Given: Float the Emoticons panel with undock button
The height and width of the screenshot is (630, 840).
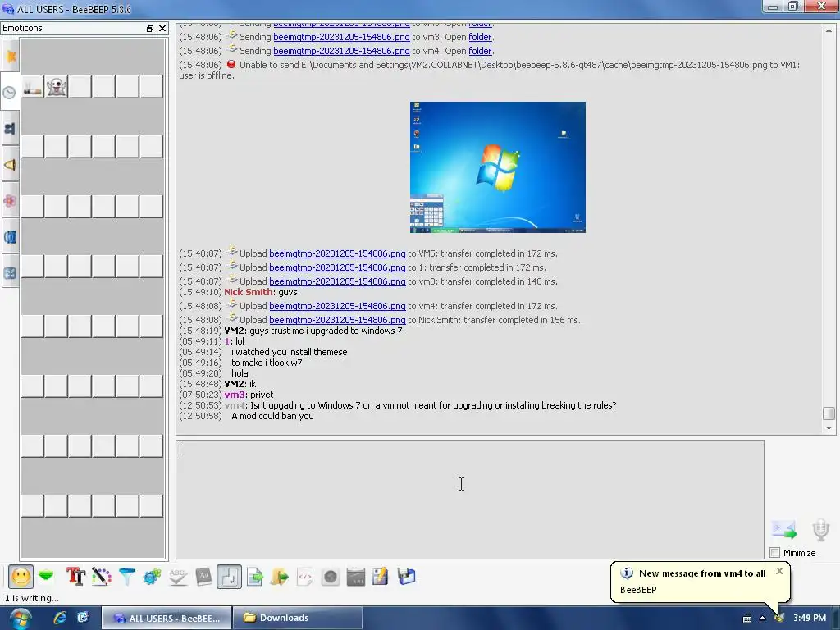Looking at the screenshot, I should tap(150, 29).
